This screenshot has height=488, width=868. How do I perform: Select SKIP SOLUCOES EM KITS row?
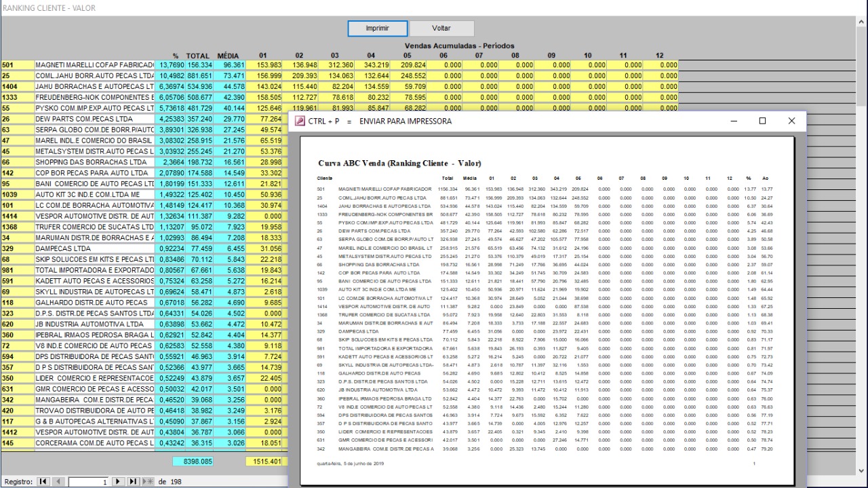tap(95, 259)
